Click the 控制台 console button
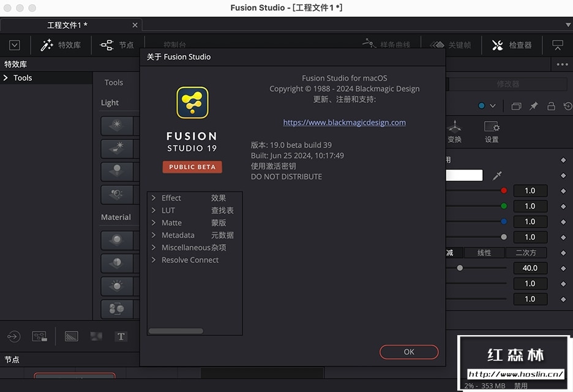Screen dimensions: 573x392 174,45
